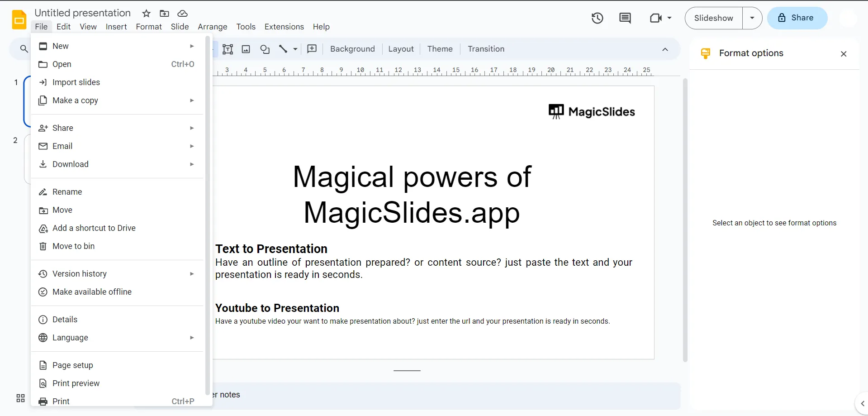Open version history clock icon in header

click(x=597, y=18)
